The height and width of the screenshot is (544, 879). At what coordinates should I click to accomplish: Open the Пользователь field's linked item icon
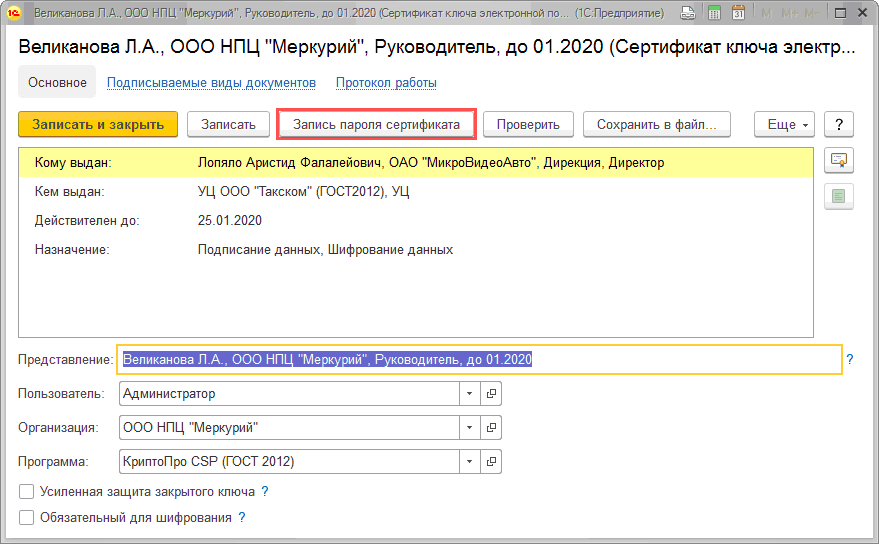point(491,394)
